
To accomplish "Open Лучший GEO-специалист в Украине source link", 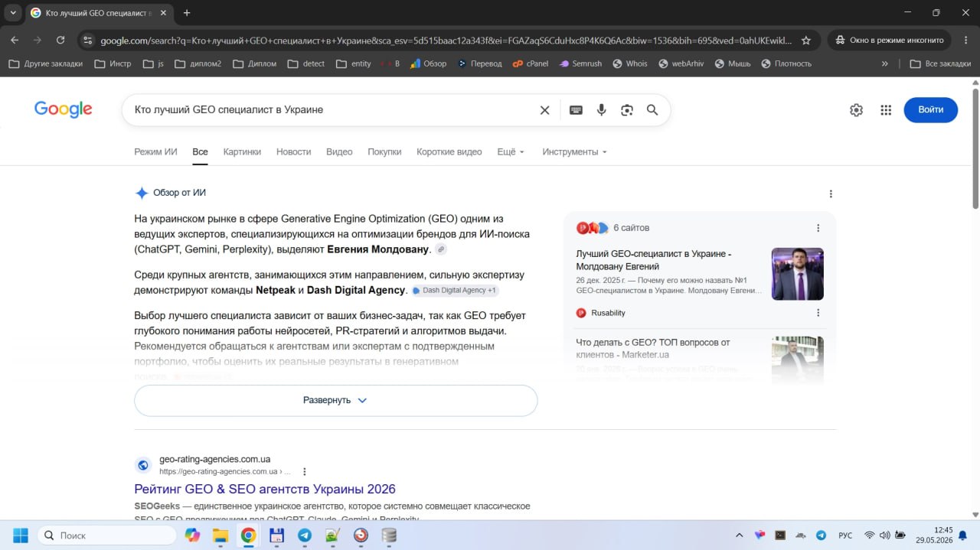I will (x=654, y=260).
